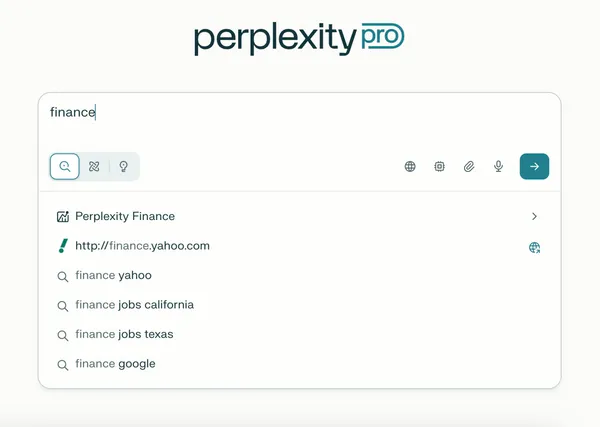Submit the query with arrow button
This screenshot has width=600, height=427.
coord(534,167)
